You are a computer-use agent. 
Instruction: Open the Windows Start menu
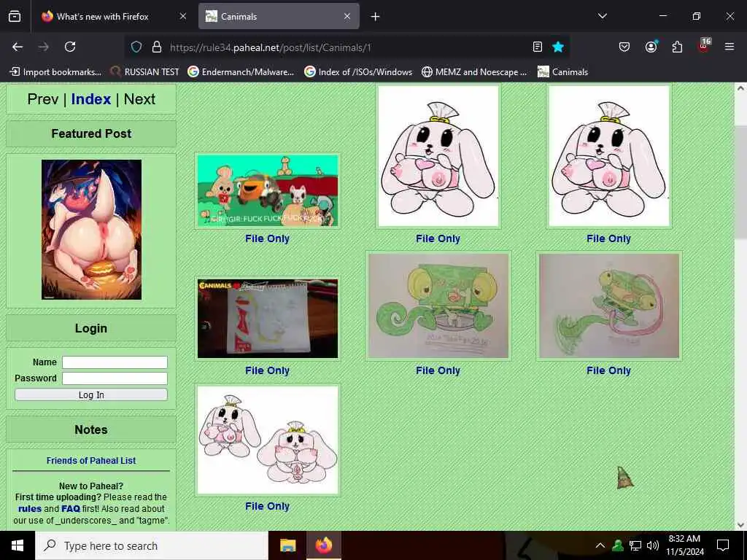[18, 545]
